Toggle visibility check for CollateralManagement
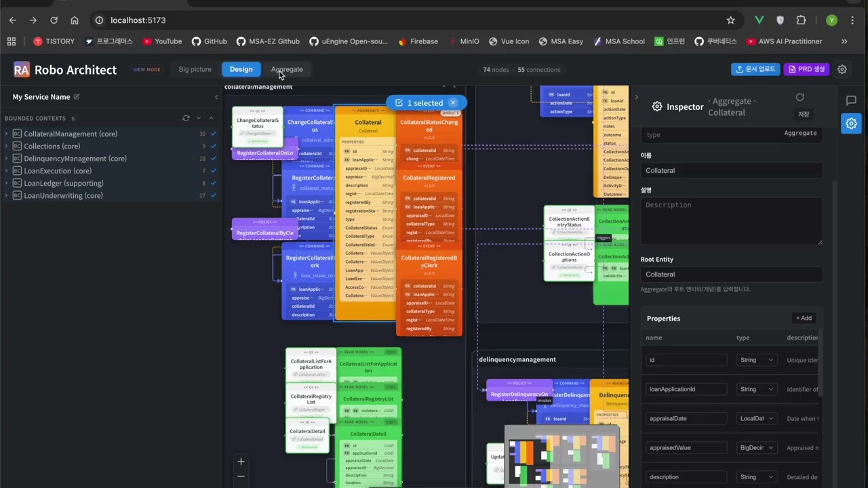The width and height of the screenshot is (868, 488). click(x=214, y=134)
